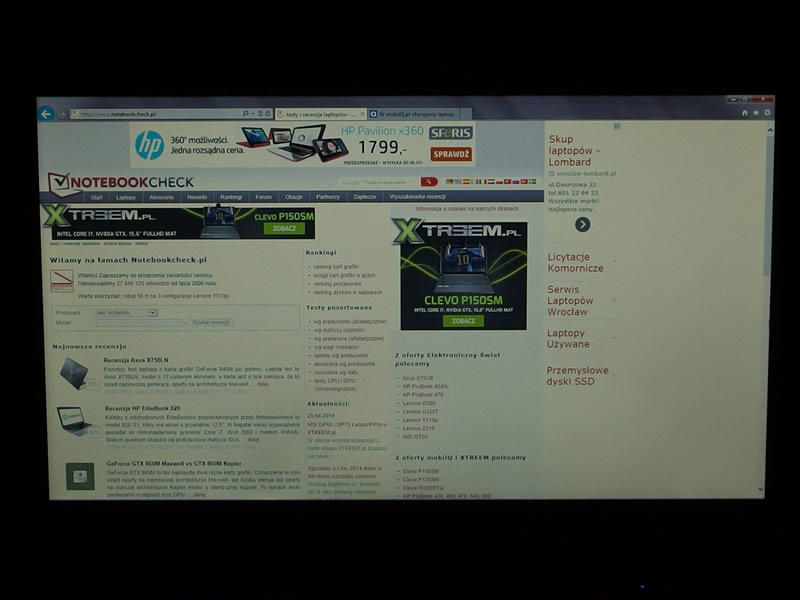This screenshot has width=800, height=600.
Task: Open the Start menu item
Action: point(96,197)
